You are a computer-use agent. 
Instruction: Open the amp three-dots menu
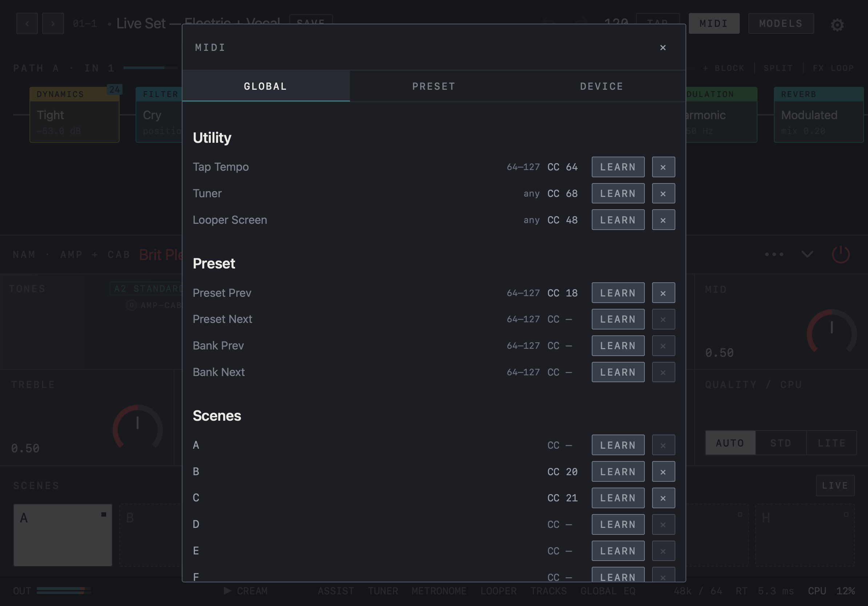(x=774, y=254)
